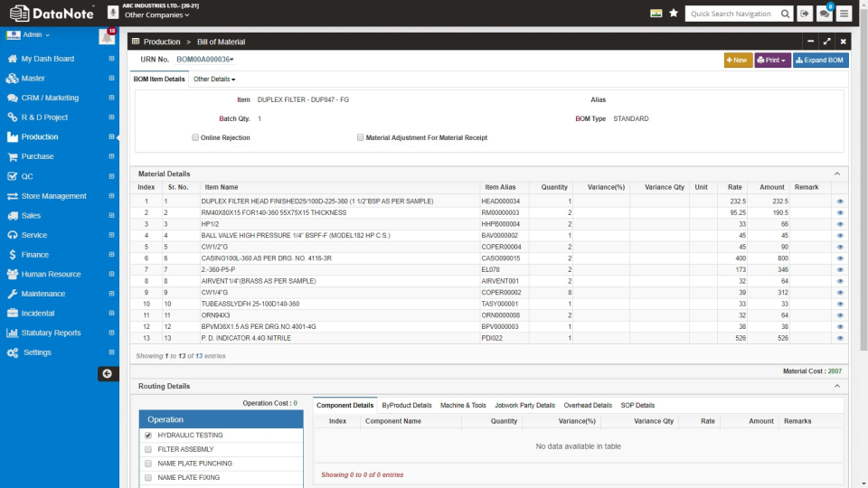
Task: Open the Print dropdown button
Action: coord(772,61)
